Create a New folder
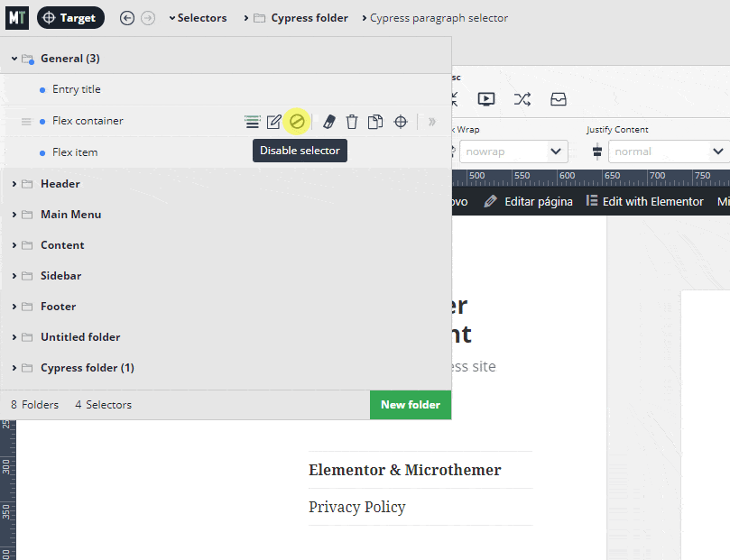 (x=411, y=405)
